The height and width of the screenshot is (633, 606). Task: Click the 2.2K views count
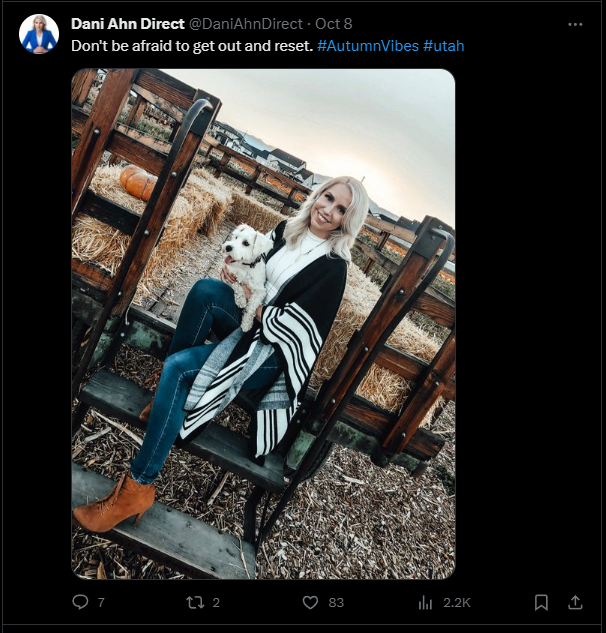(457, 603)
